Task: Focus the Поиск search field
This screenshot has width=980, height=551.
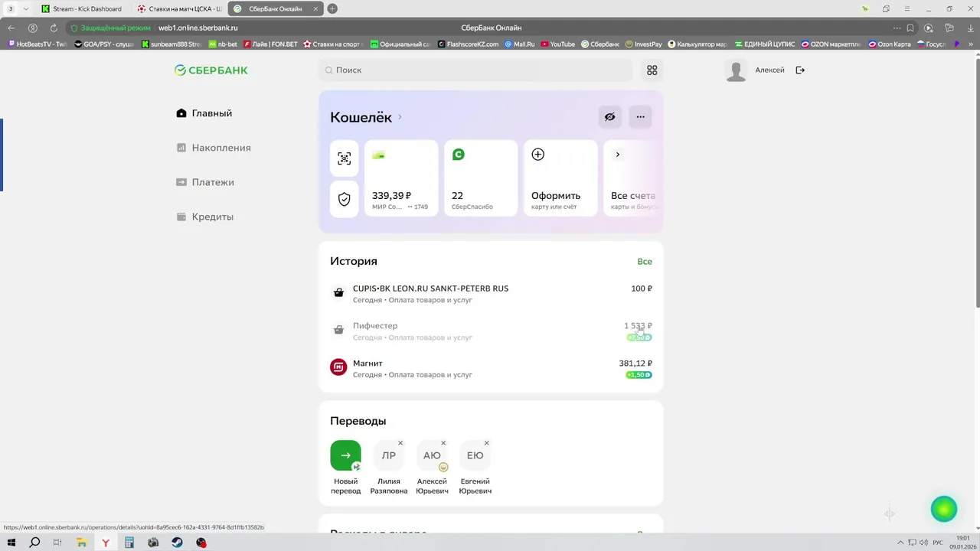Action: tap(475, 70)
